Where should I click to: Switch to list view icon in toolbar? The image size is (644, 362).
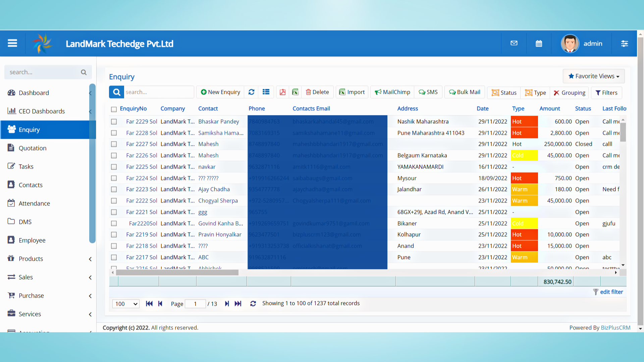click(x=266, y=92)
